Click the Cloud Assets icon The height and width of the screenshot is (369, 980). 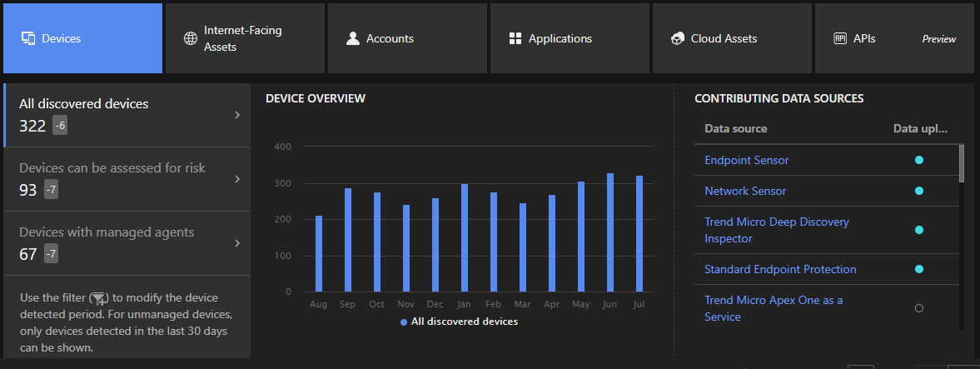coord(677,38)
